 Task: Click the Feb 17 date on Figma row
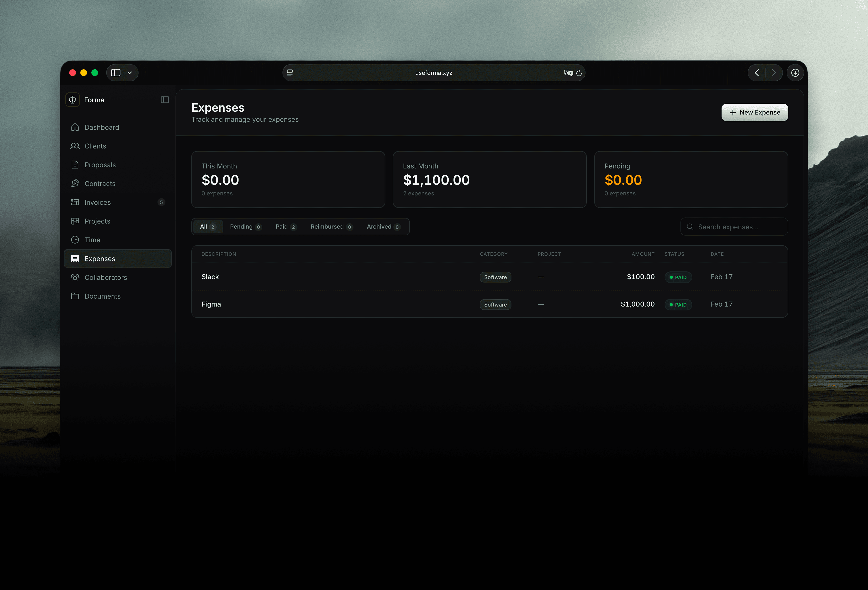coord(721,304)
